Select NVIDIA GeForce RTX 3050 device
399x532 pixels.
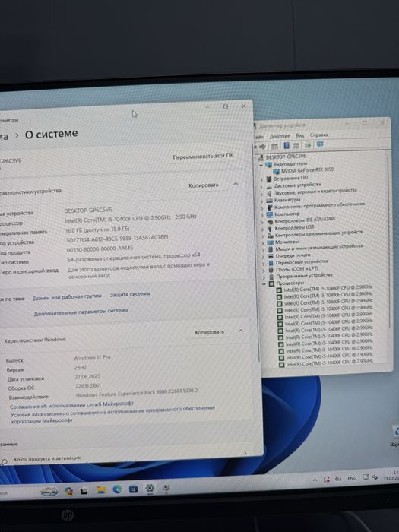[x=307, y=170]
